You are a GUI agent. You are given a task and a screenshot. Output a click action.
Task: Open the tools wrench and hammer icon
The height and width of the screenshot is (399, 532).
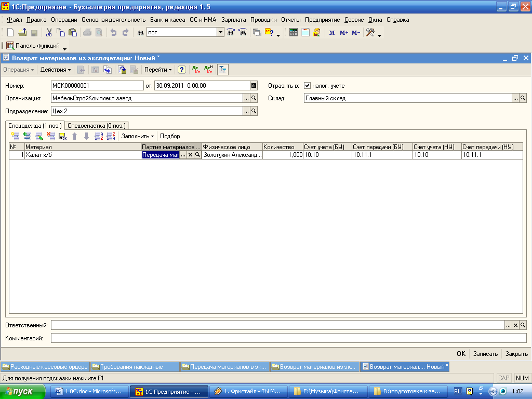click(370, 33)
